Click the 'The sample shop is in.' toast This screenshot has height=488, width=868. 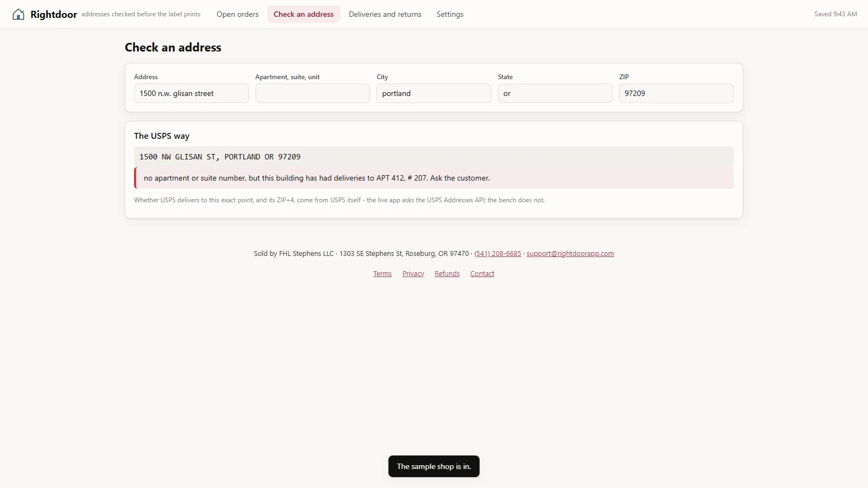tap(434, 466)
